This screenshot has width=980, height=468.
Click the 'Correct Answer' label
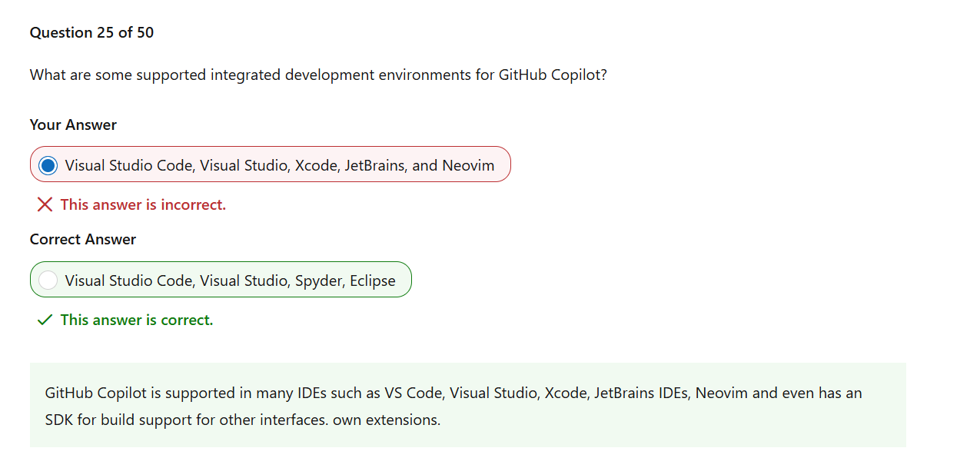click(83, 239)
